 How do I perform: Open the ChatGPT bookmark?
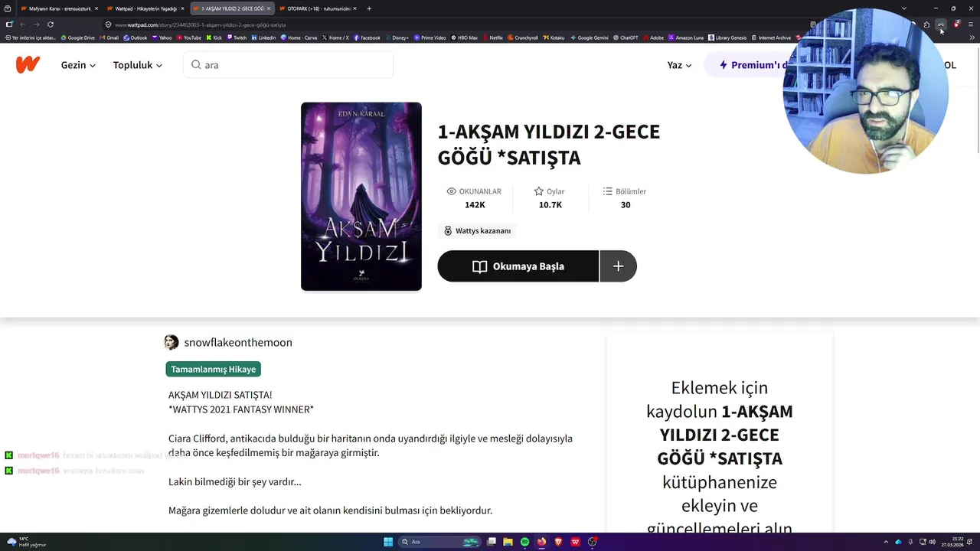[626, 37]
